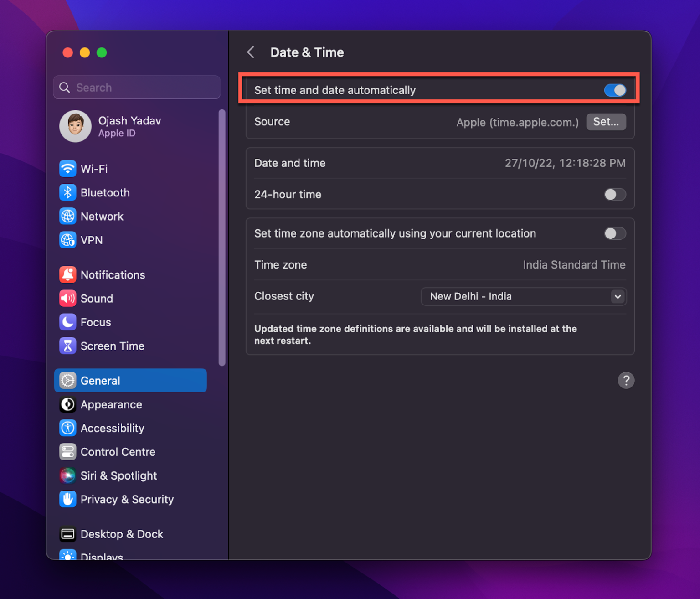
Task: Open the help question mark button
Action: [626, 380]
